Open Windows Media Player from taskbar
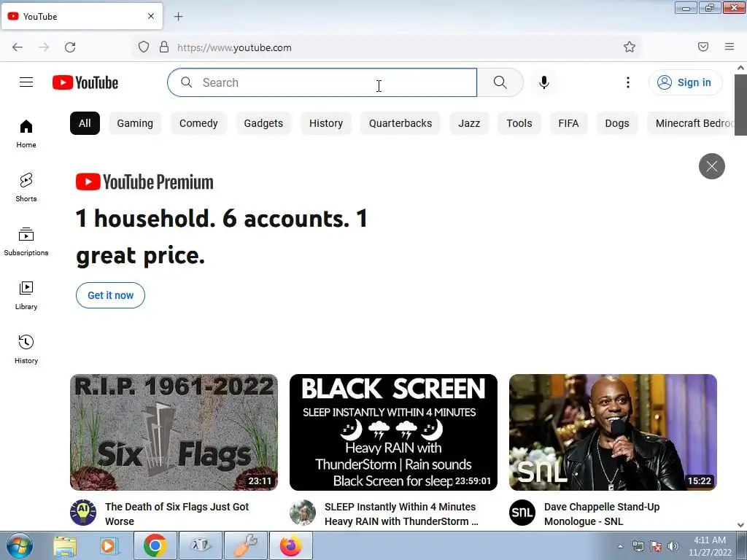 [109, 545]
